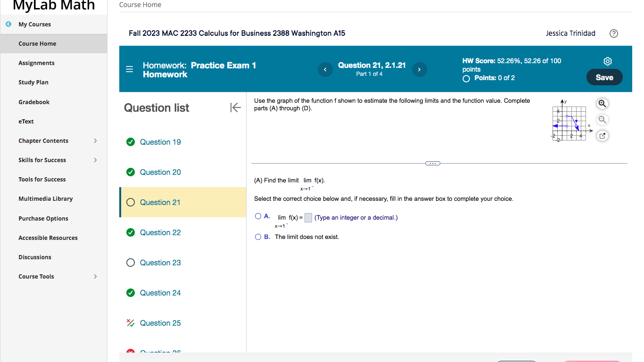Image resolution: width=644 pixels, height=362 pixels.
Task: Click Question 23 empty circle status icon
Action: [131, 263]
